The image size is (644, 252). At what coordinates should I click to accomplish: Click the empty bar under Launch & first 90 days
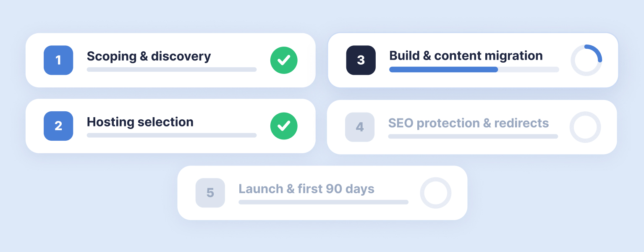click(x=323, y=202)
